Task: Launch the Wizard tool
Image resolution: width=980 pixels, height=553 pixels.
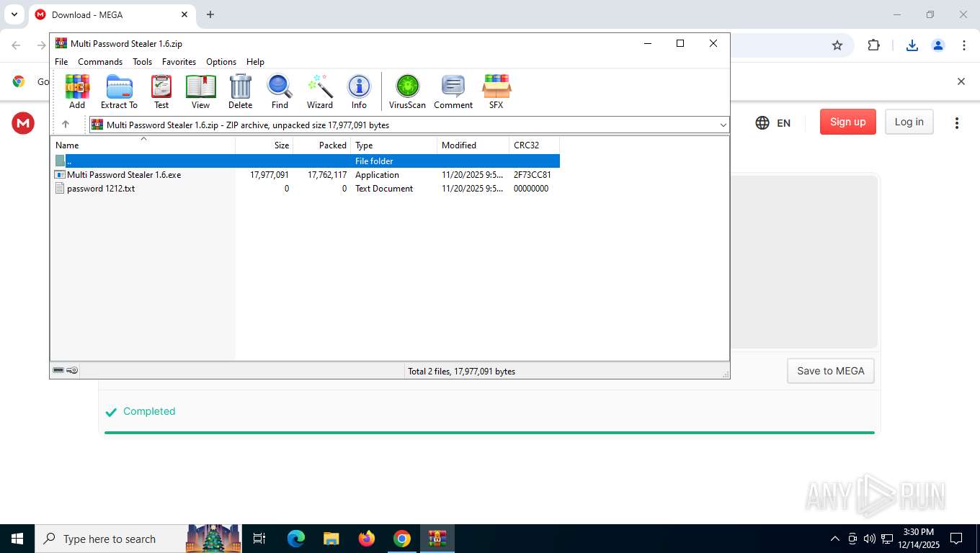Action: (320, 91)
